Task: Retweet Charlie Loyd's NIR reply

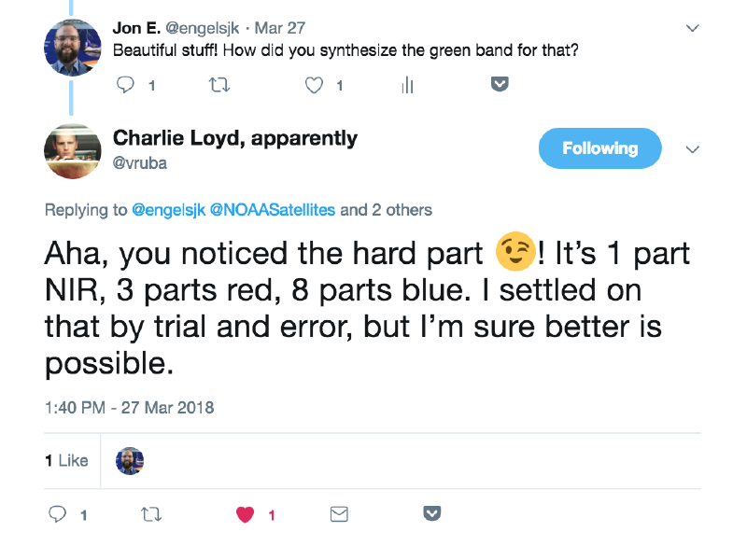Action: point(149,513)
